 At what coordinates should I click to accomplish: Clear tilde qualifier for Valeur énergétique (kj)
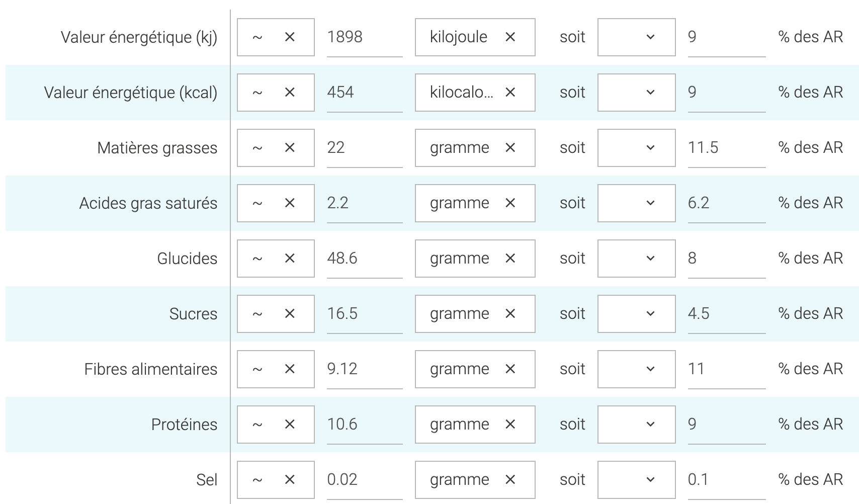pyautogui.click(x=290, y=37)
